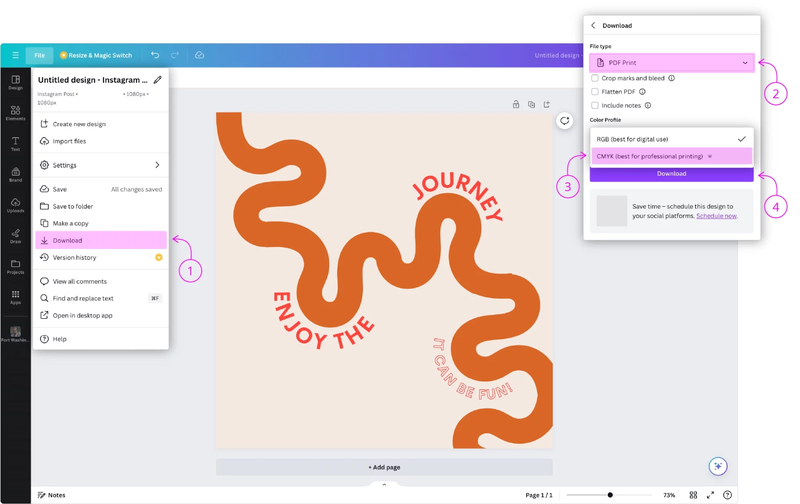Open the Uploads sidebar panel
This screenshot has height=504, width=800.
coord(15,205)
